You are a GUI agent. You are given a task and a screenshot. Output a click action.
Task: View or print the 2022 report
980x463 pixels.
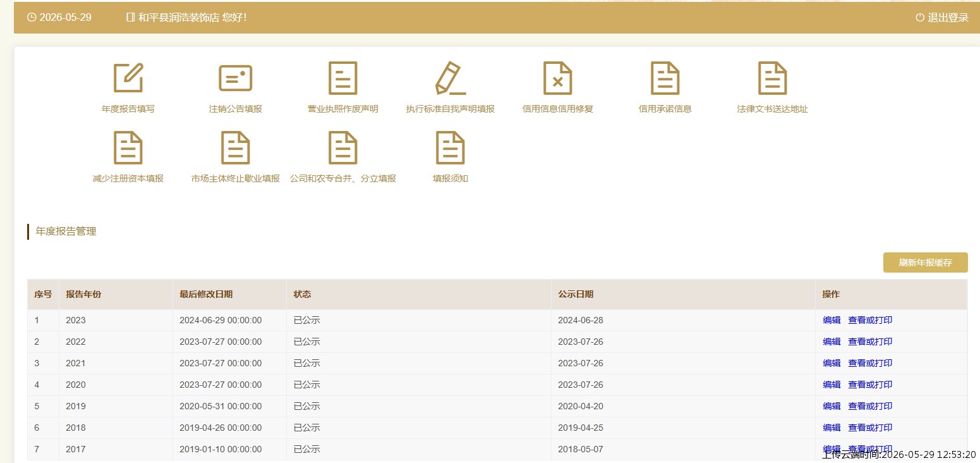point(870,342)
